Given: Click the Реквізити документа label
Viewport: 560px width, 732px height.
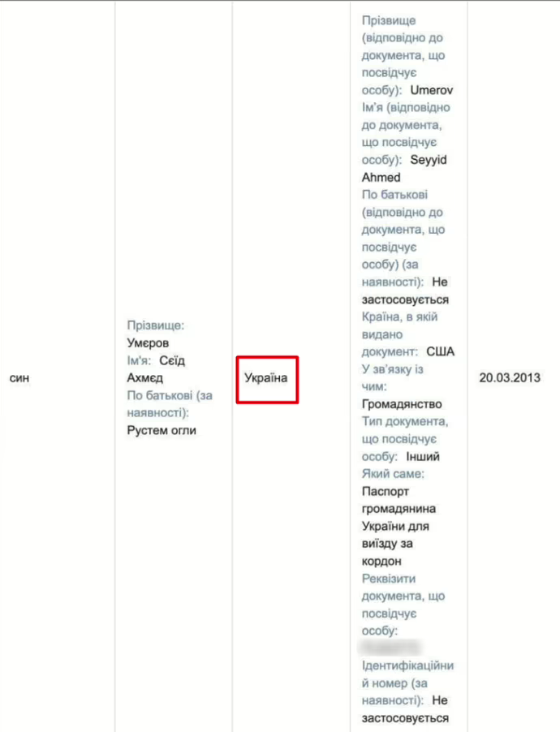Looking at the screenshot, I should [x=403, y=596].
